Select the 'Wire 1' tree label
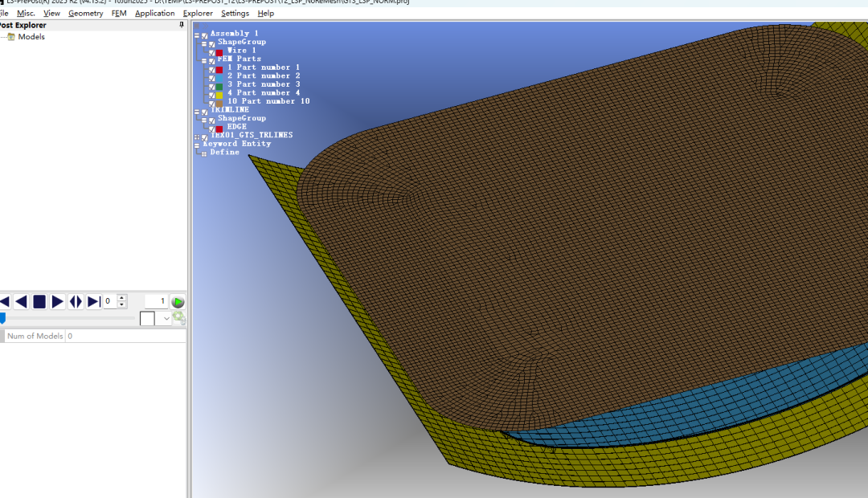 click(241, 51)
